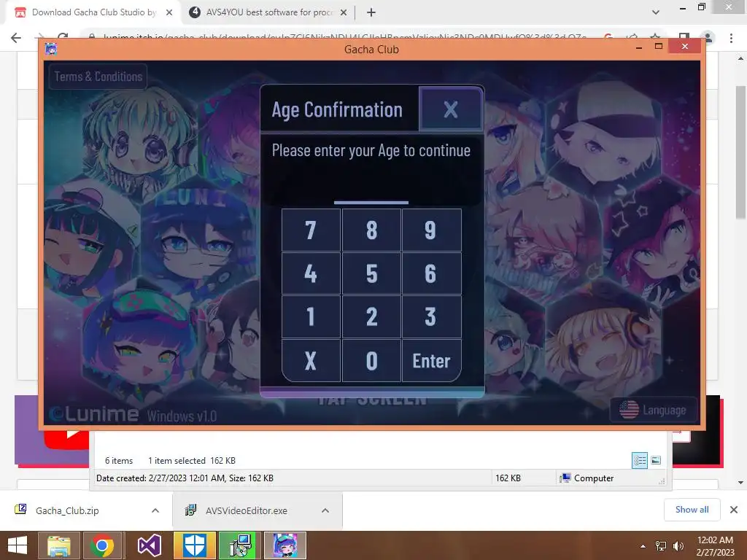The width and height of the screenshot is (747, 560).
Task: Close the Download Gacha Club tab
Action: [x=169, y=12]
